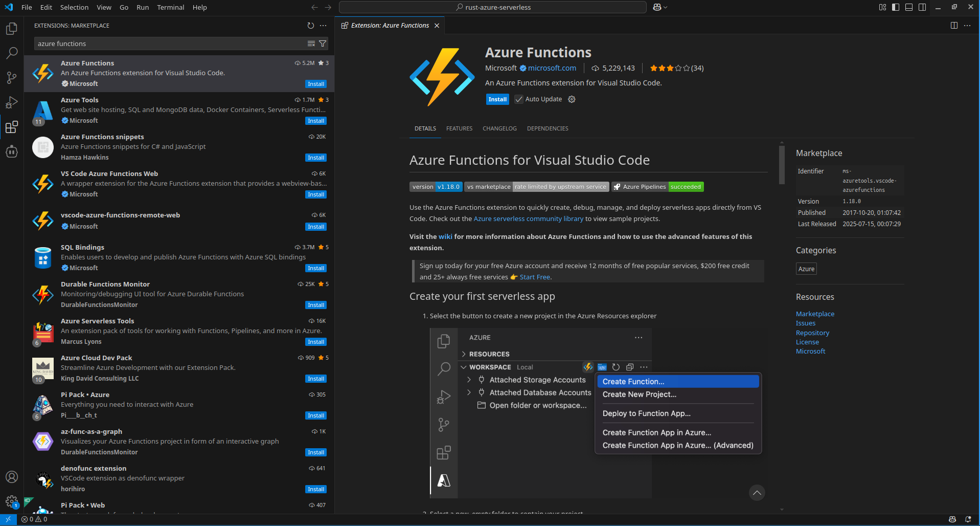Install Azure Functions snippets extension
Viewport: 980px width, 526px height.
pyautogui.click(x=316, y=158)
